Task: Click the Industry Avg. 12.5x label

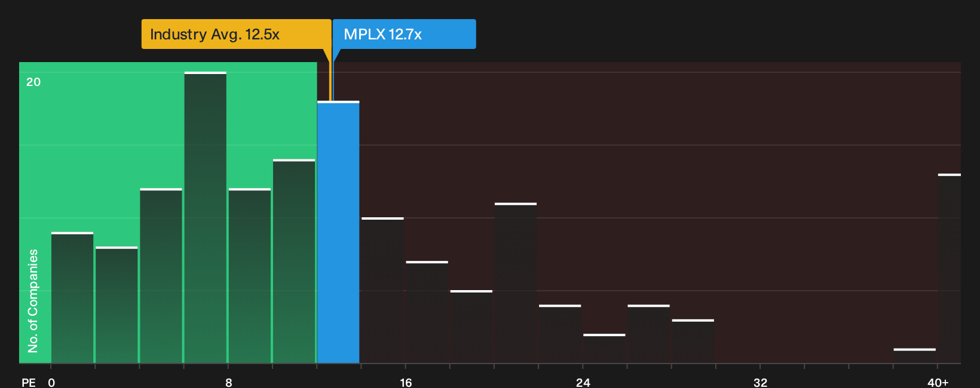Action: click(x=236, y=34)
